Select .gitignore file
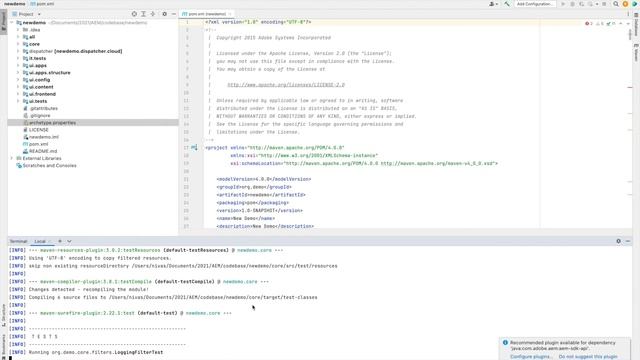The width and height of the screenshot is (640, 360). 40,116
